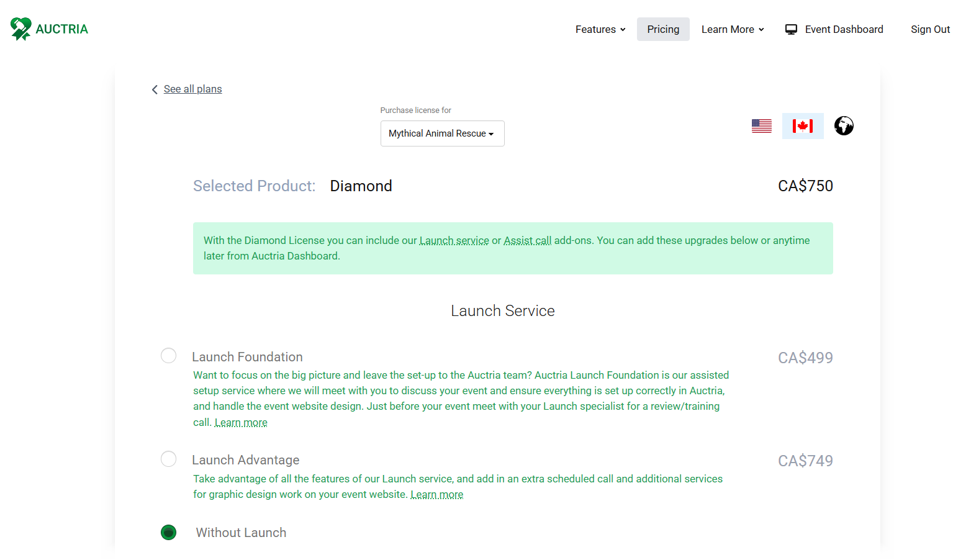The height and width of the screenshot is (560, 971).
Task: Click the Auctria heart logo icon
Action: tap(20, 29)
